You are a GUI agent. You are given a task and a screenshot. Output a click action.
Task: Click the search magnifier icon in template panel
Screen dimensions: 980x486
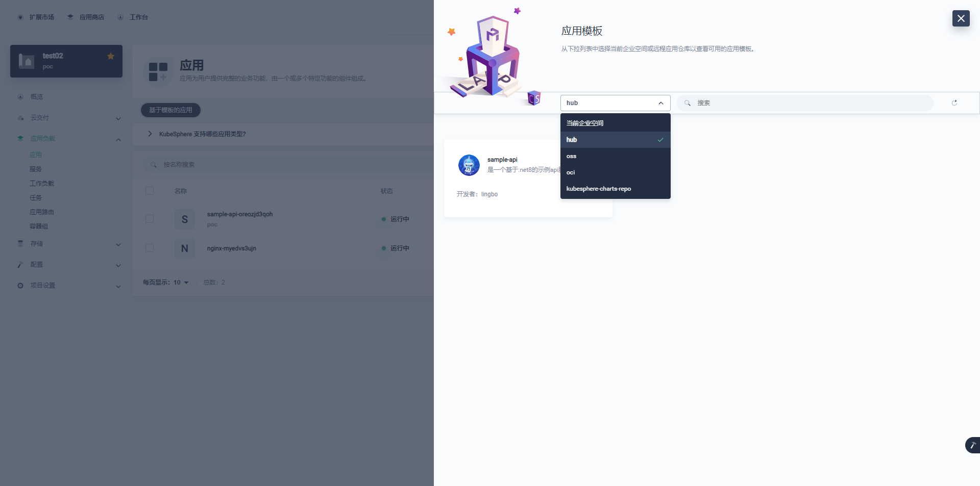click(x=688, y=103)
